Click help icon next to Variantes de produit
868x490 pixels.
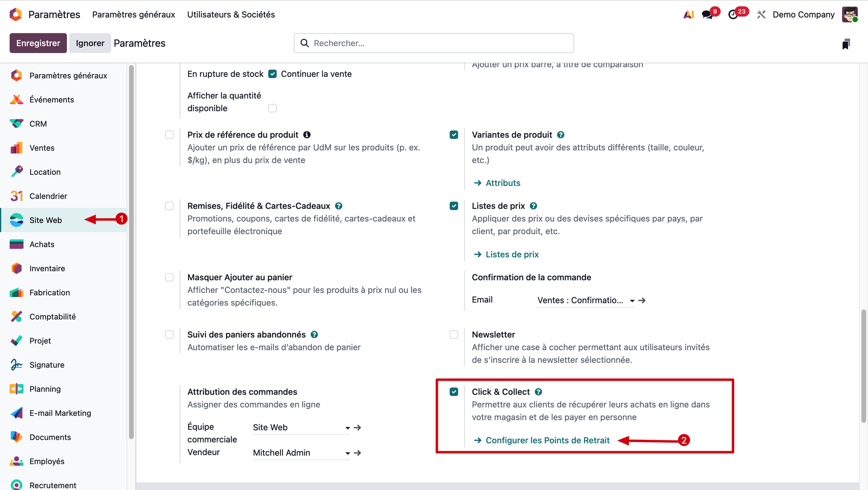561,135
